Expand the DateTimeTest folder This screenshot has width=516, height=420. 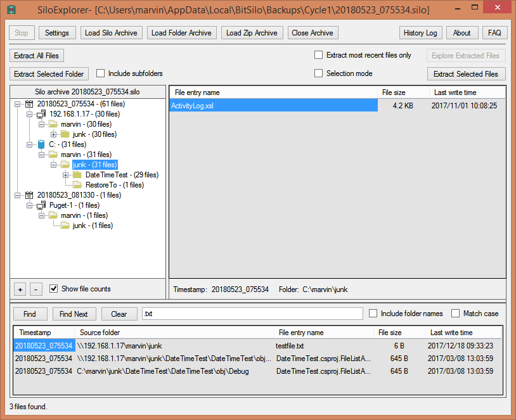65,175
